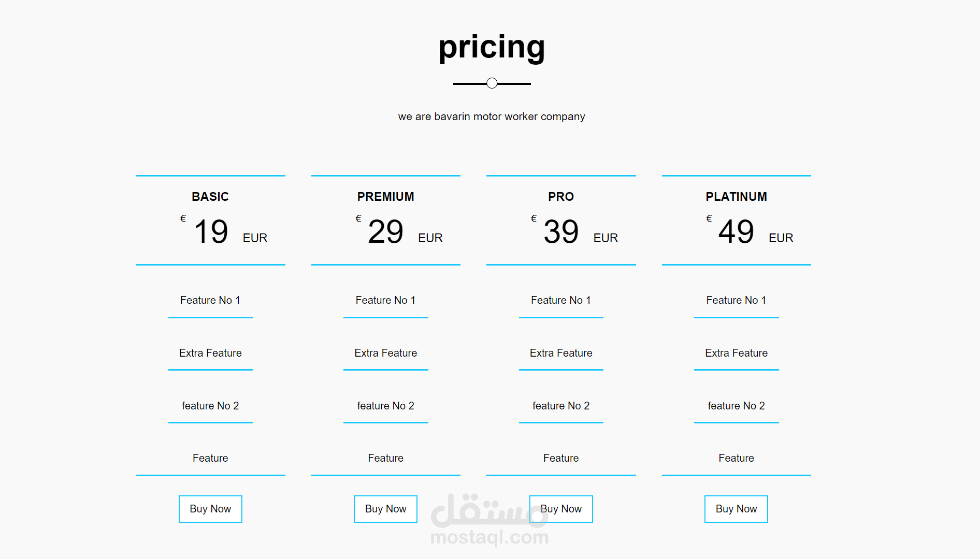The image size is (980, 559).
Task: Click Feature No 1 in the Basic column
Action: [x=210, y=300]
